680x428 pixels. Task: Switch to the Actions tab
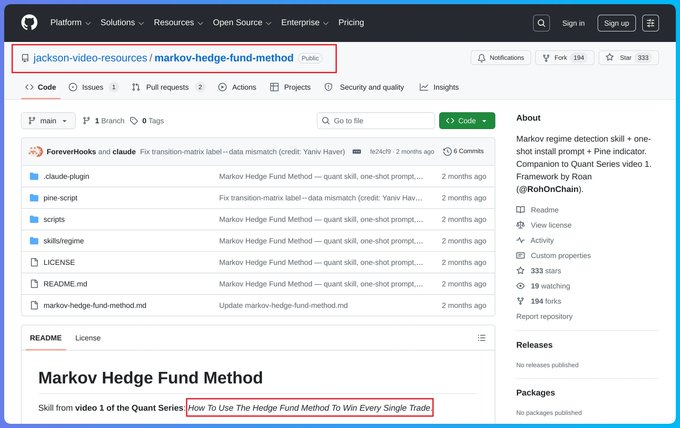237,87
